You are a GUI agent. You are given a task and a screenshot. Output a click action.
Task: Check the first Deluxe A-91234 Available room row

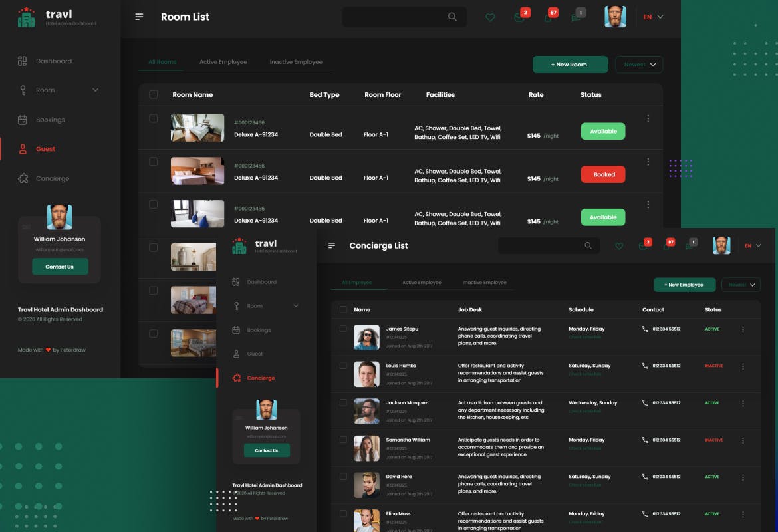(154, 118)
